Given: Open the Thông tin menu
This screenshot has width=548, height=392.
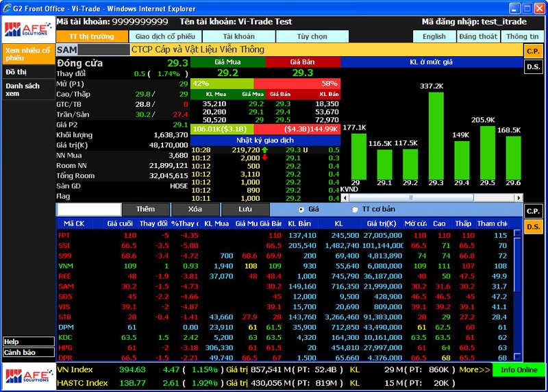Looking at the screenshot, I should click(x=522, y=36).
